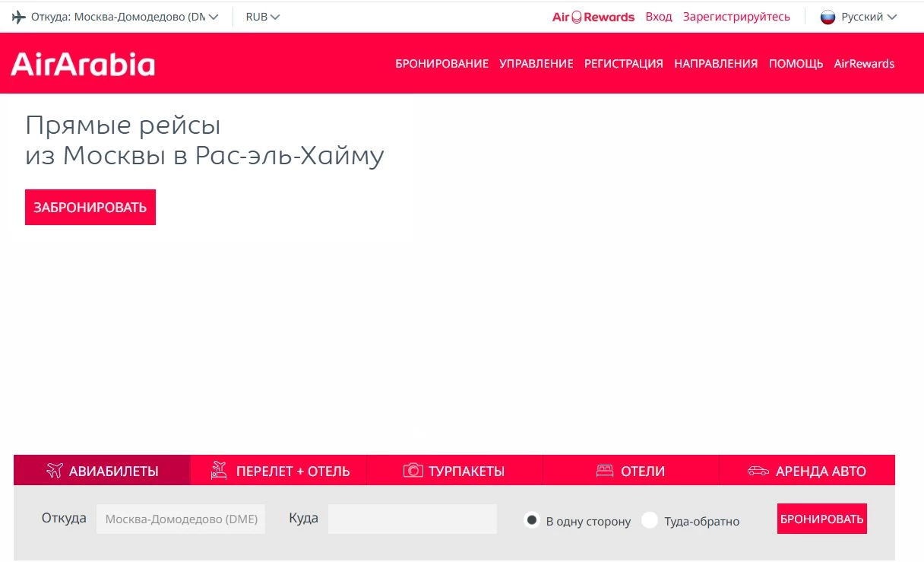Click the Откуда Москва-Домодедово (DME) input field
This screenshot has width=924, height=562.
181,519
